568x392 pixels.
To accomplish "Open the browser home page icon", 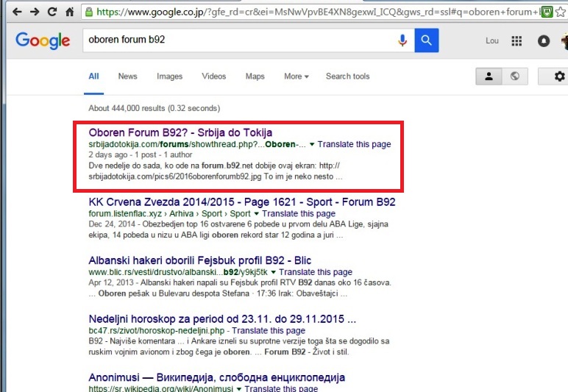I will [x=70, y=12].
